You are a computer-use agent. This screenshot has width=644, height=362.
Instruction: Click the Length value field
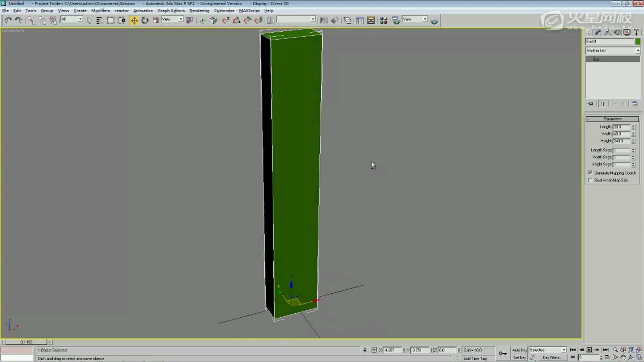(x=621, y=127)
